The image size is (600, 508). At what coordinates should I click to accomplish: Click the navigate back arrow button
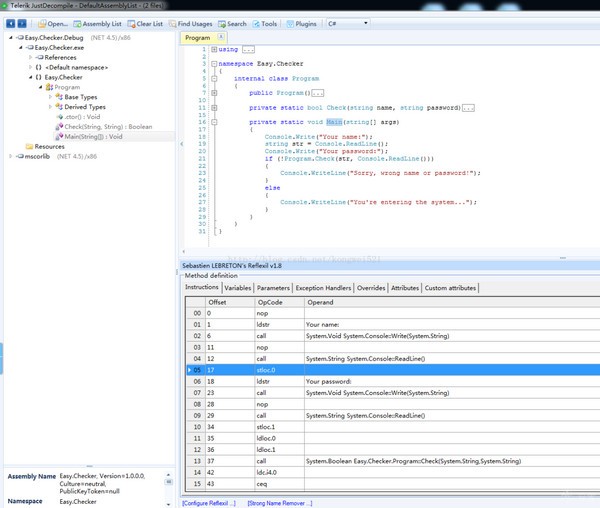[x=9, y=22]
